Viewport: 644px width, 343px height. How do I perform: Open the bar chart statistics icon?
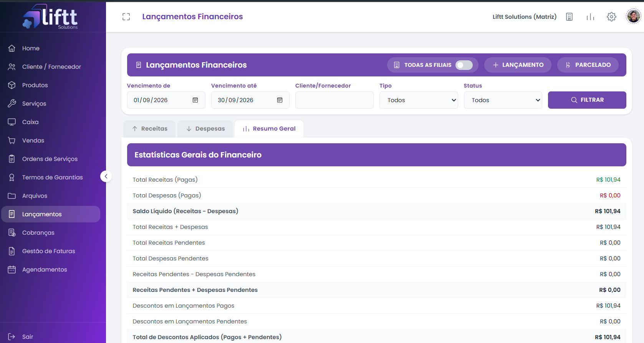590,17
